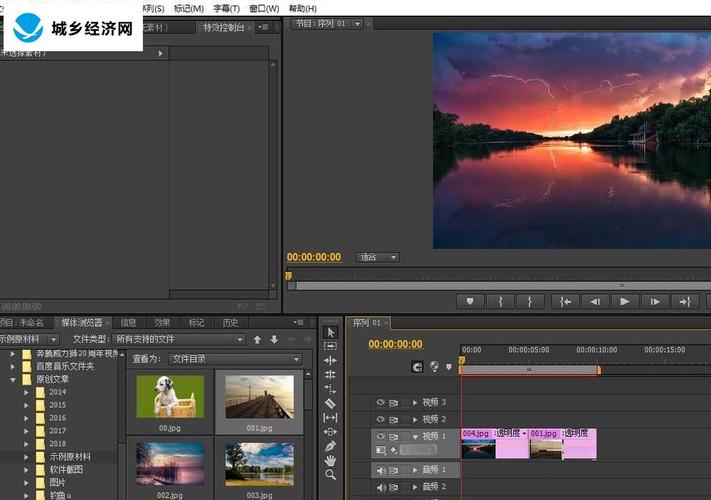711x500 pixels.
Task: Select the 001.jpg clip on timeline
Action: pyautogui.click(x=563, y=444)
